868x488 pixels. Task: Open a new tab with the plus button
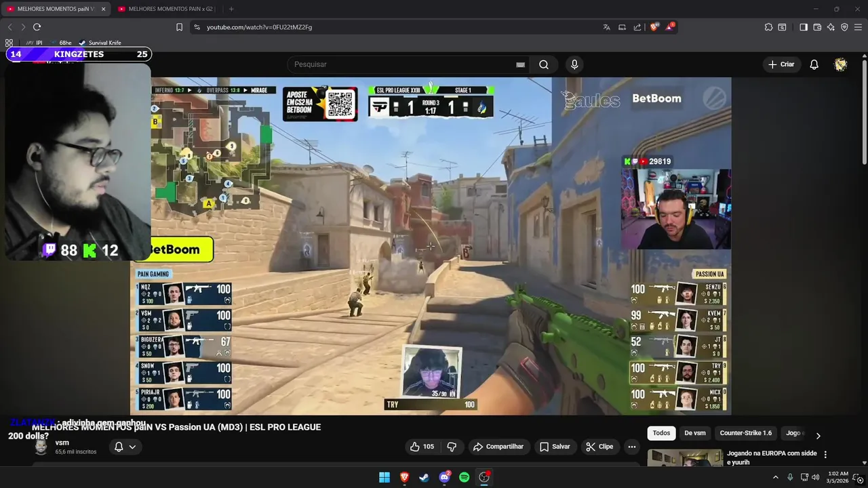[231, 9]
